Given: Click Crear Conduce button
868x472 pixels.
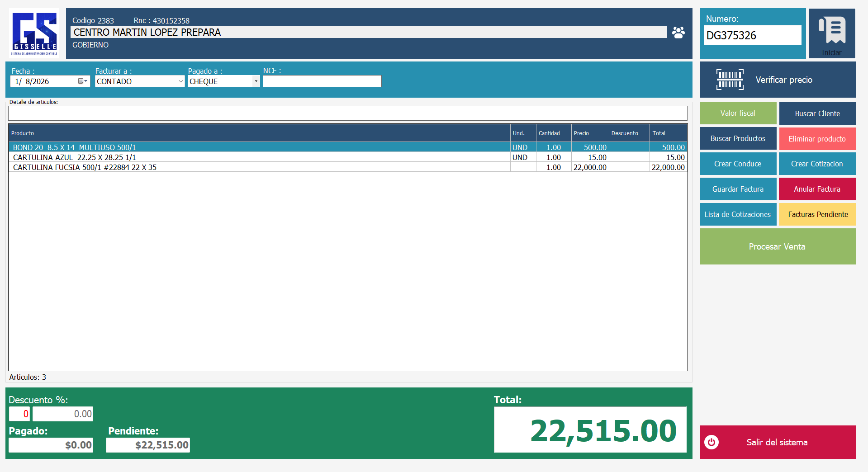Looking at the screenshot, I should tap(737, 164).
